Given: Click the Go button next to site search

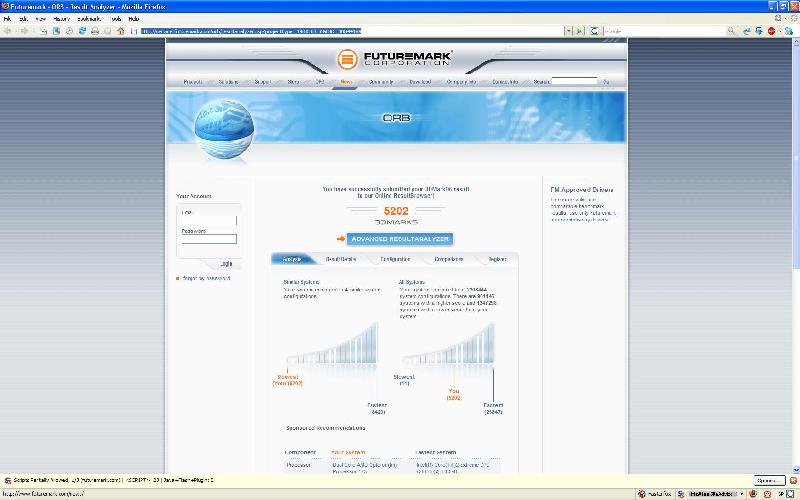Looking at the screenshot, I should [x=606, y=82].
